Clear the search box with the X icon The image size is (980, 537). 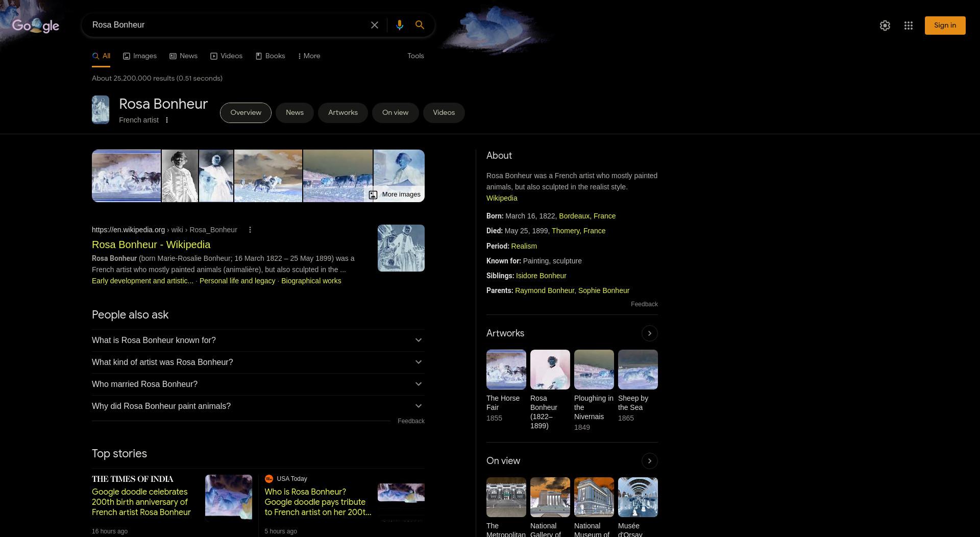pos(375,25)
